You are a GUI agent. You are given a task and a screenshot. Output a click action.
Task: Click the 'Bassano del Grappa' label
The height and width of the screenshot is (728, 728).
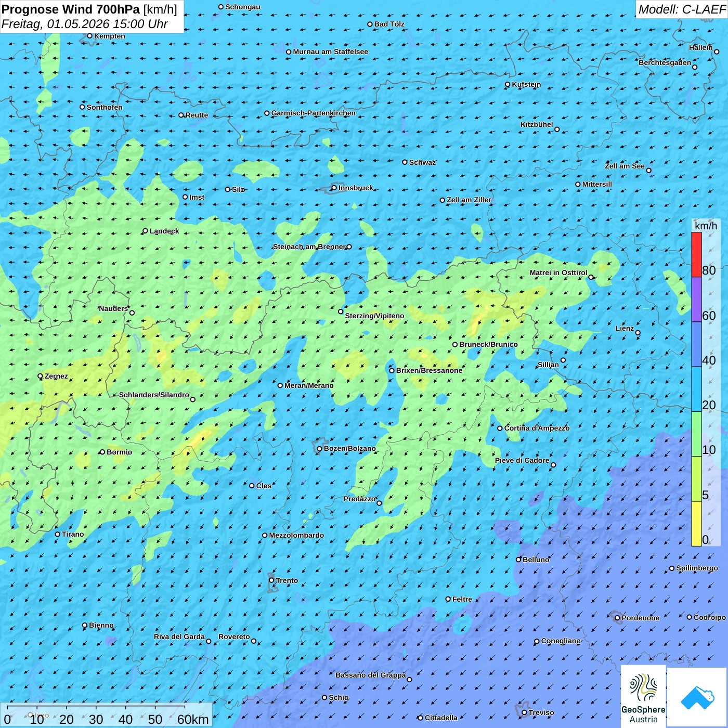coord(371,675)
